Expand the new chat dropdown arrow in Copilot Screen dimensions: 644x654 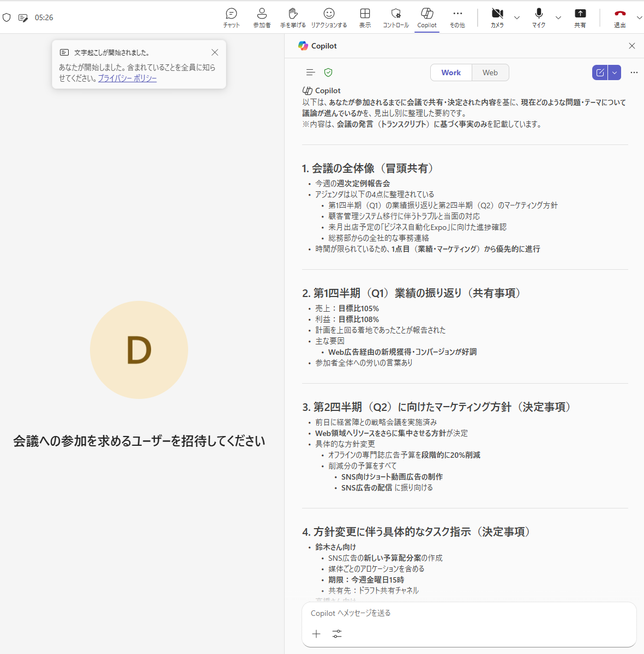tap(615, 72)
